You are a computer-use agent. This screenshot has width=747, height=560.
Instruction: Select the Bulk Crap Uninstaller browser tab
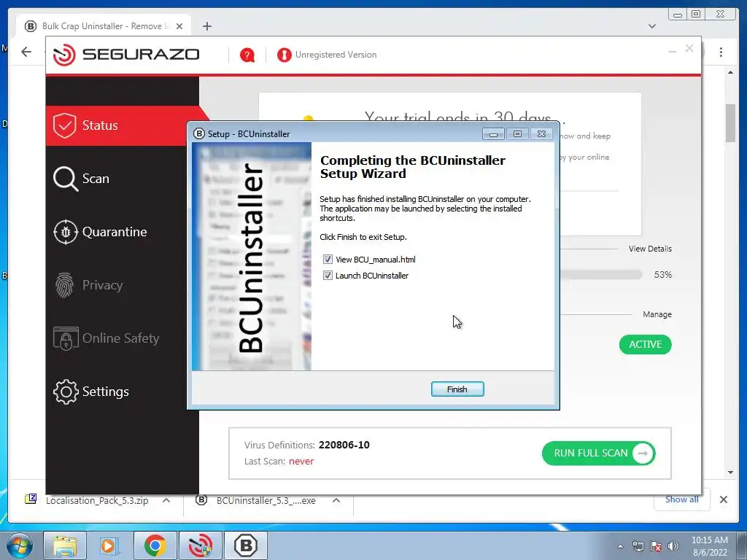[x=104, y=26]
